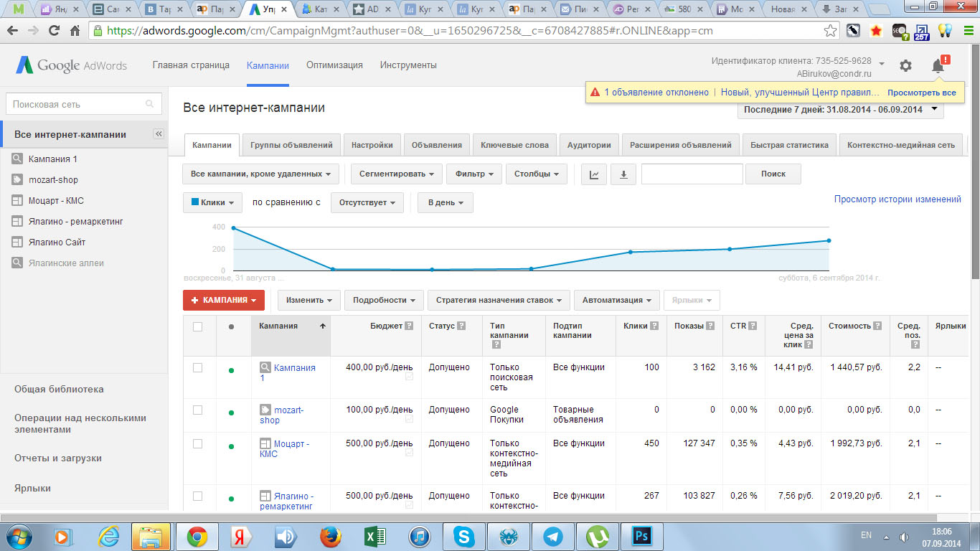This screenshot has height=551, width=980.
Task: Click the help icon beside Статус column
Action: [462, 326]
